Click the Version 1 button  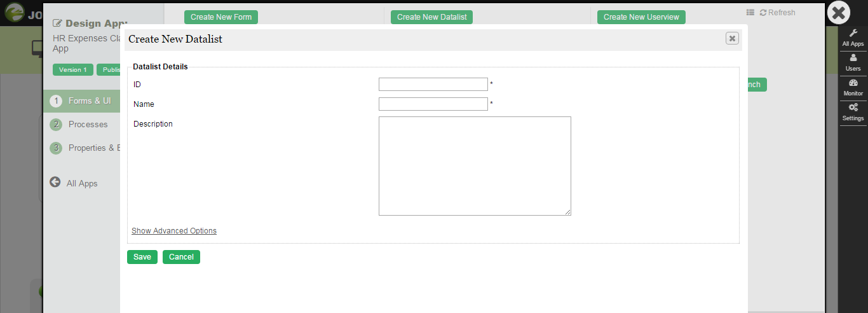click(73, 70)
